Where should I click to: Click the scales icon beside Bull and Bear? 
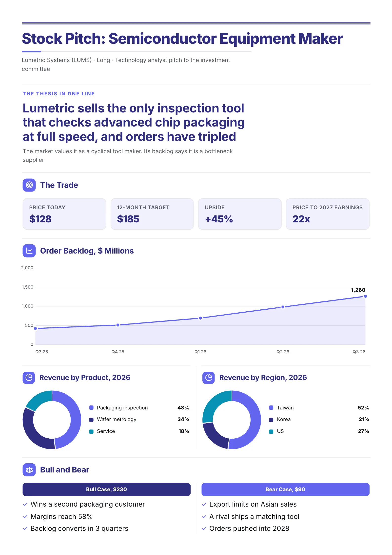coord(29,470)
